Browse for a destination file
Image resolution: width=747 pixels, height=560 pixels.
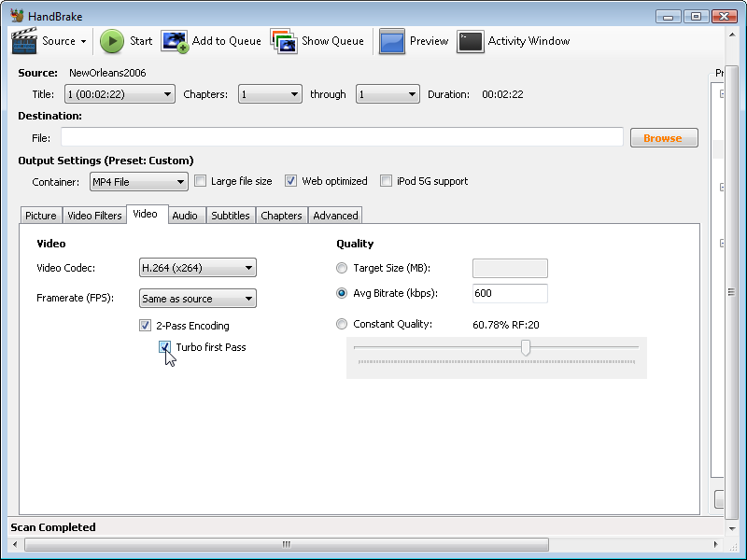click(664, 137)
